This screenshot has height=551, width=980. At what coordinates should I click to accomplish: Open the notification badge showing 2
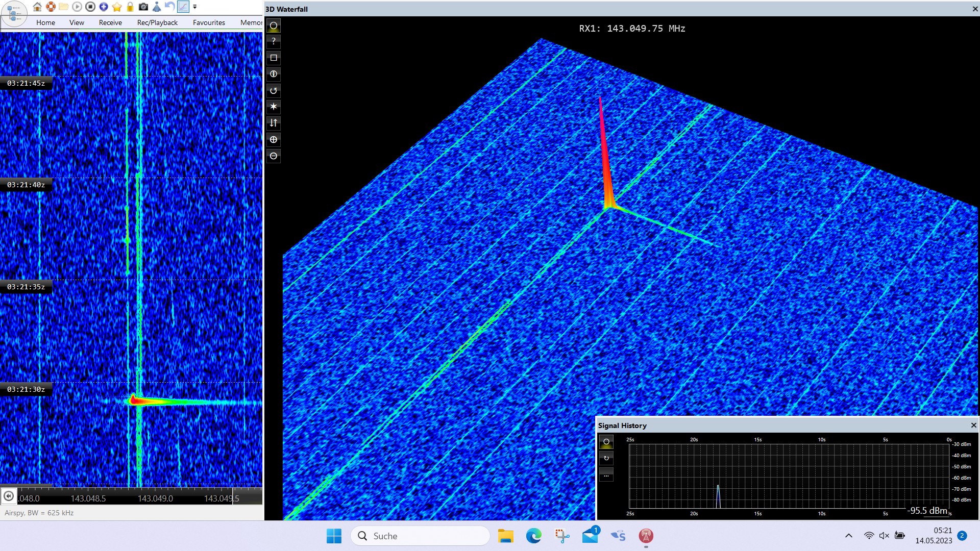coord(962,536)
